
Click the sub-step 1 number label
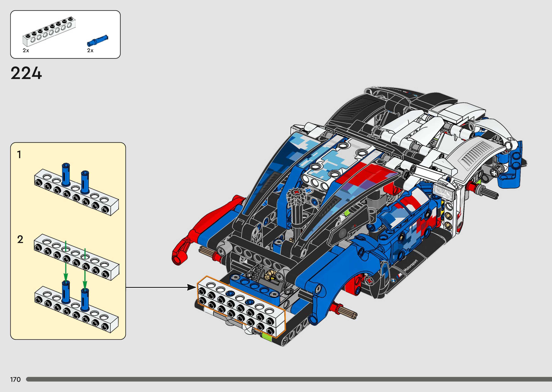tap(19, 155)
